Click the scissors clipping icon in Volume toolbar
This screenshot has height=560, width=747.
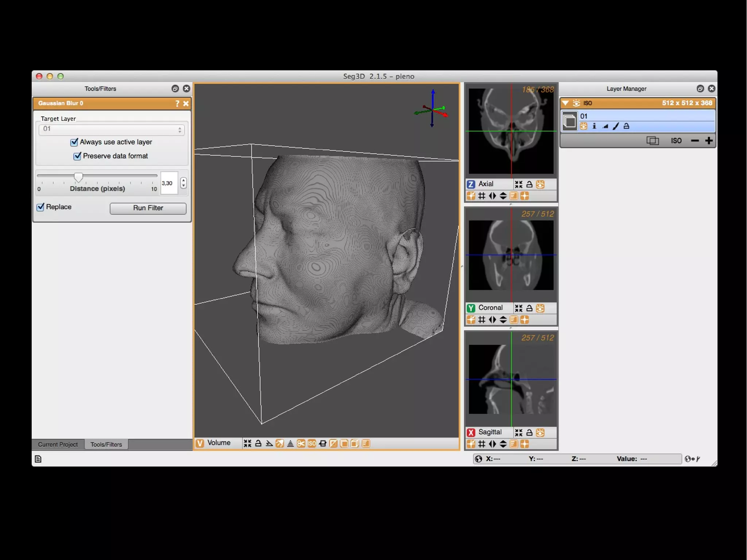[301, 443]
